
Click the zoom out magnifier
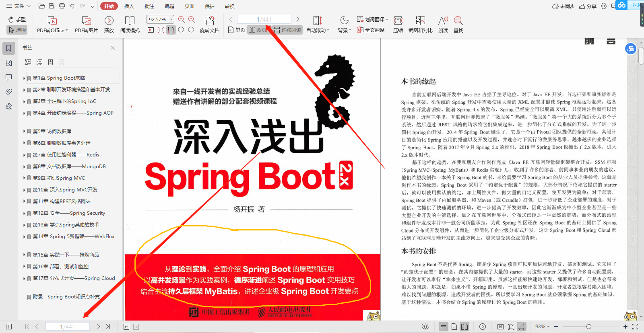coord(182,19)
